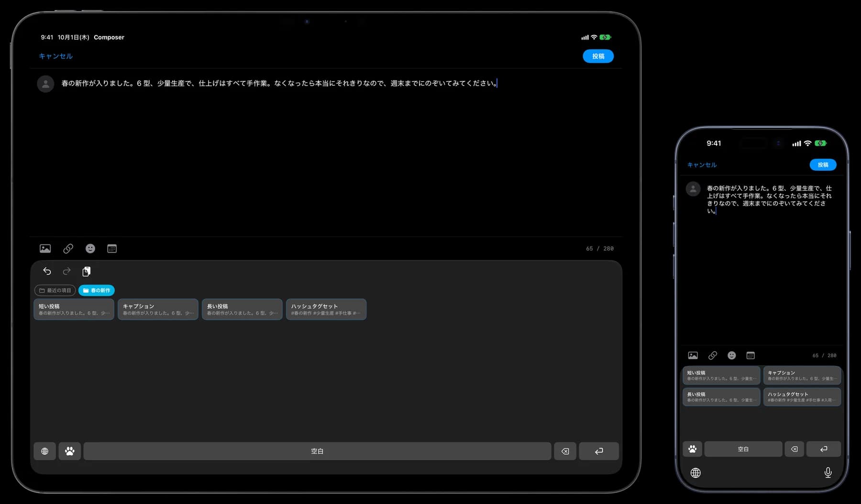This screenshot has height=504, width=861.
Task: Open image picker icon on the iPad toolbar
Action: click(45, 248)
